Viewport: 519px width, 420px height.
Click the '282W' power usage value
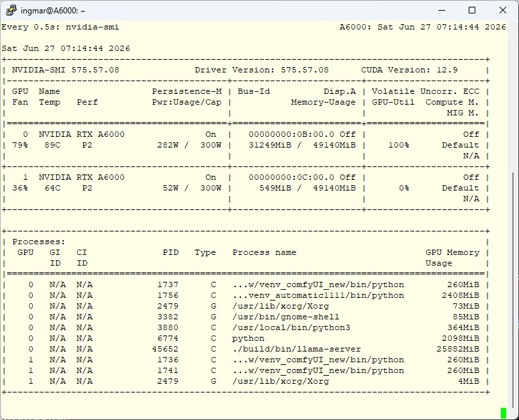tap(168, 145)
